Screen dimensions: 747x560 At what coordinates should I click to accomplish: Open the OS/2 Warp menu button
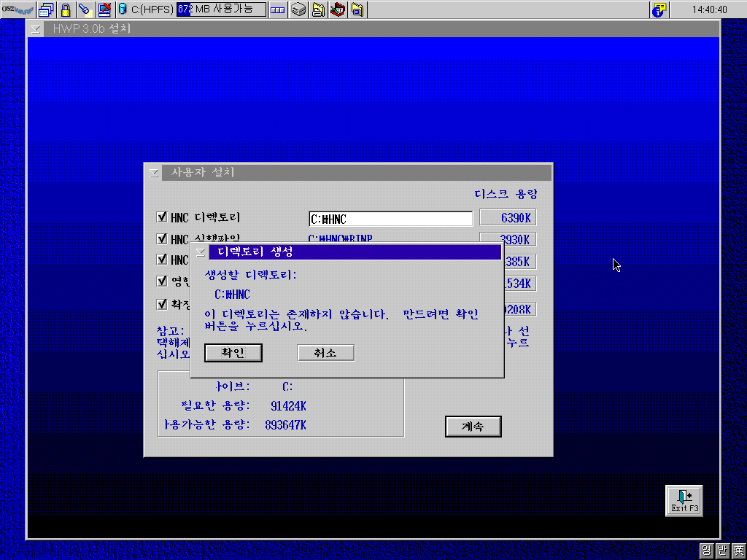[x=18, y=9]
